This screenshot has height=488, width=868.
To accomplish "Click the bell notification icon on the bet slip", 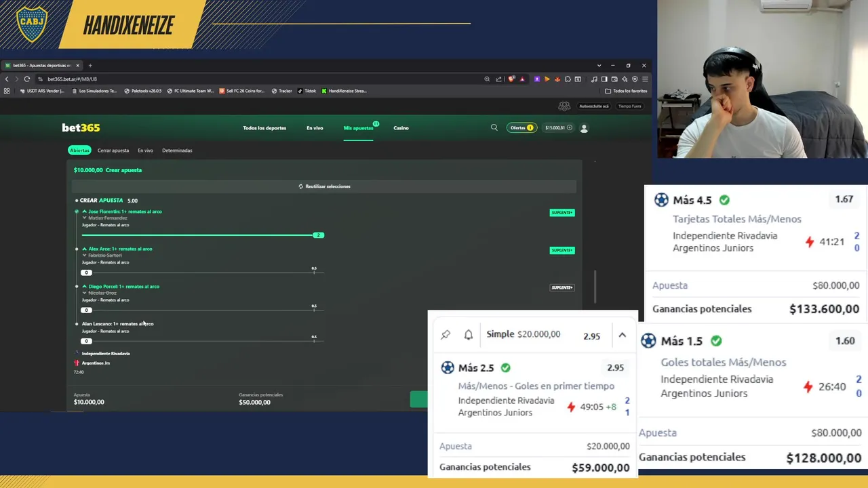I will [468, 334].
